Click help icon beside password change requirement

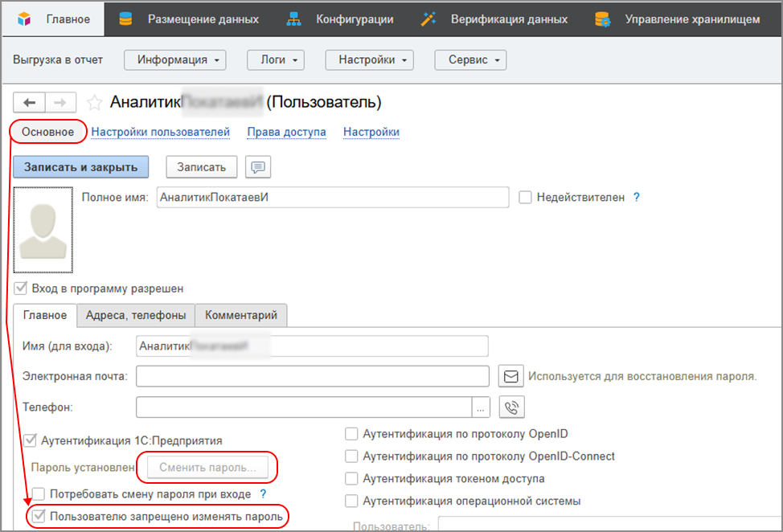pyautogui.click(x=263, y=494)
